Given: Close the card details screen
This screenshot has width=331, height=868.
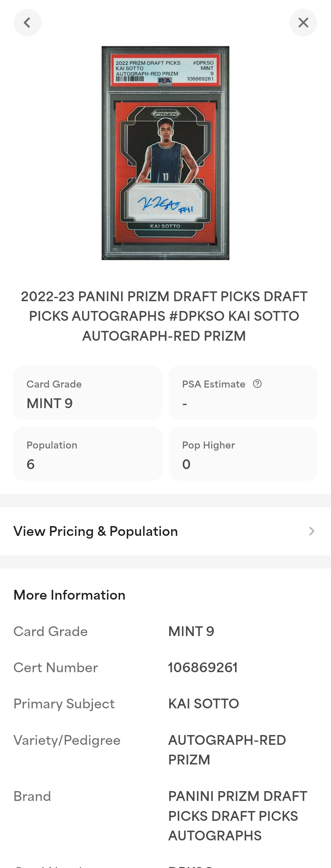Looking at the screenshot, I should pos(303,23).
